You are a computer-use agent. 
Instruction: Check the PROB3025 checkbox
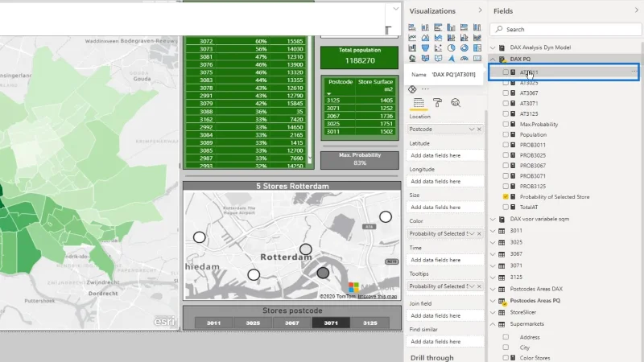click(506, 155)
